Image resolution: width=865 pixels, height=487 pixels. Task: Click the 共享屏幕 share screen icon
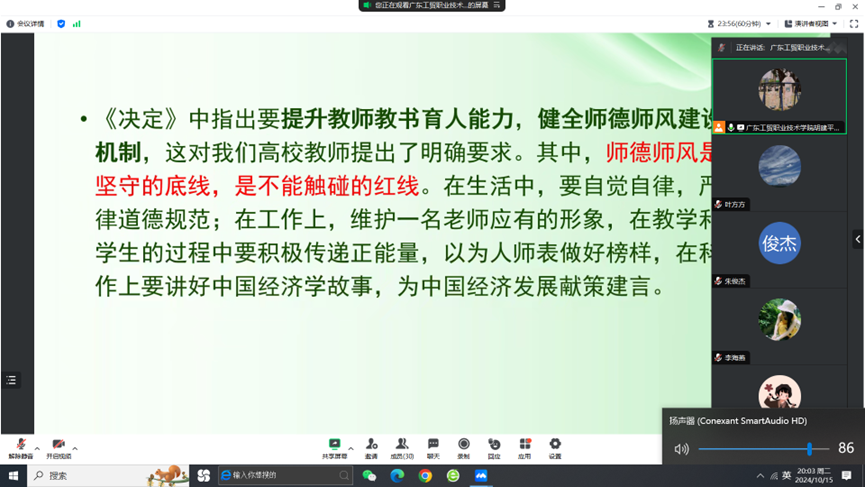[x=334, y=446]
